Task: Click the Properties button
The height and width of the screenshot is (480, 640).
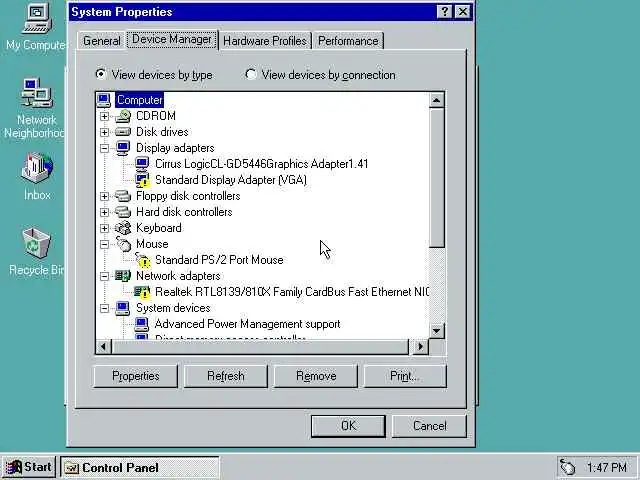Action: click(136, 376)
